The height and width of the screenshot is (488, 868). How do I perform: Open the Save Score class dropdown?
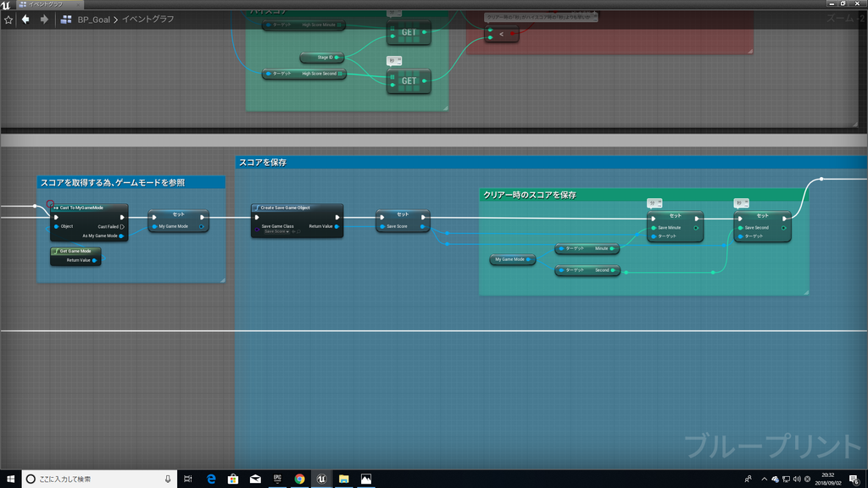276,232
